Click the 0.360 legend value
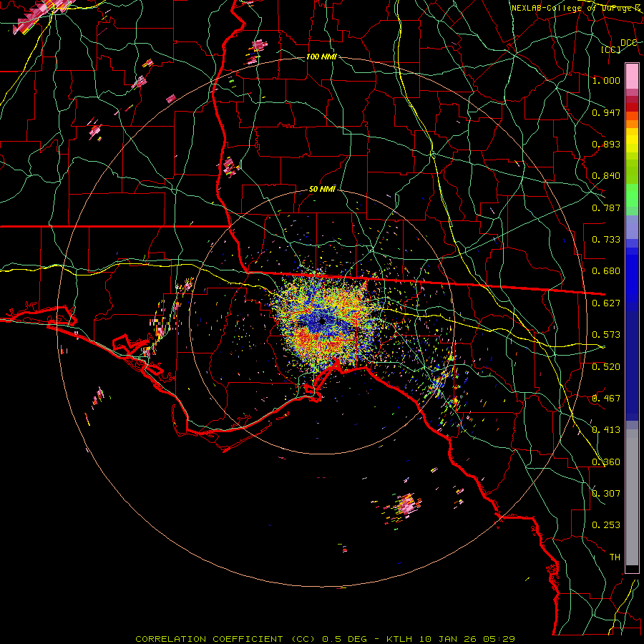This screenshot has height=644, width=644. [606, 462]
